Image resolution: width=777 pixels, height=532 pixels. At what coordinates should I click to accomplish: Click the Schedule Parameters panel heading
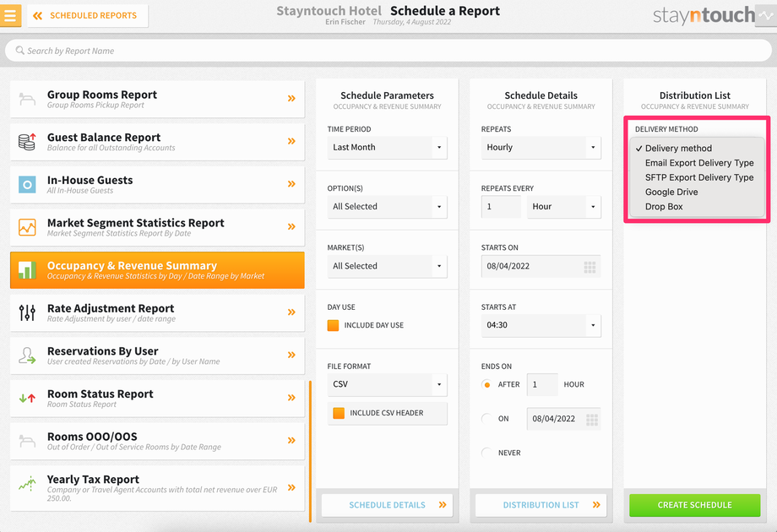pos(387,95)
